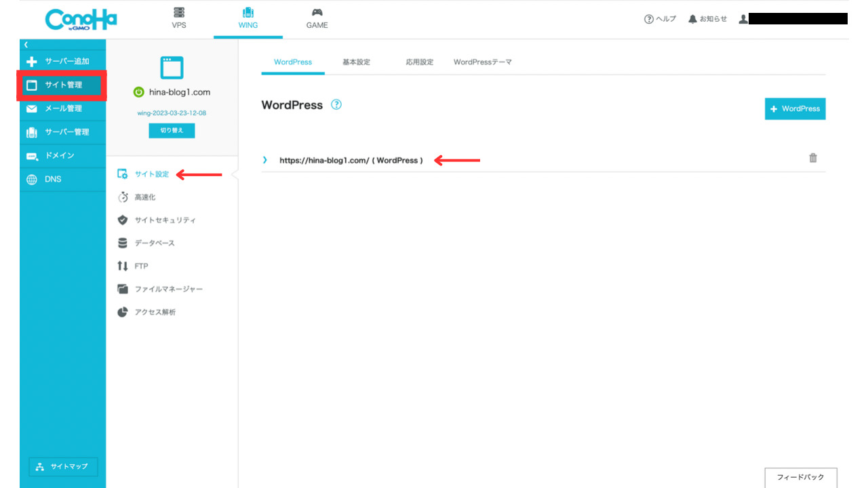Click the + WordPress add button
The height and width of the screenshot is (488, 868).
point(795,108)
